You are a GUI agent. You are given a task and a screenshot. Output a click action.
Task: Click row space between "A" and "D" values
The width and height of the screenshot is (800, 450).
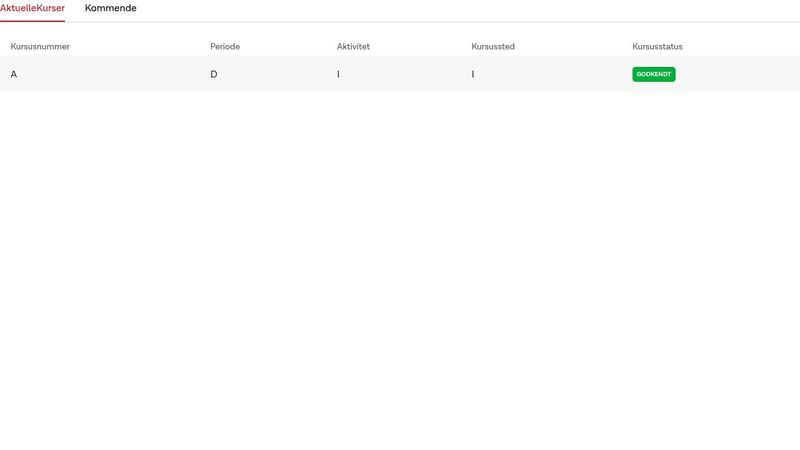[110, 75]
